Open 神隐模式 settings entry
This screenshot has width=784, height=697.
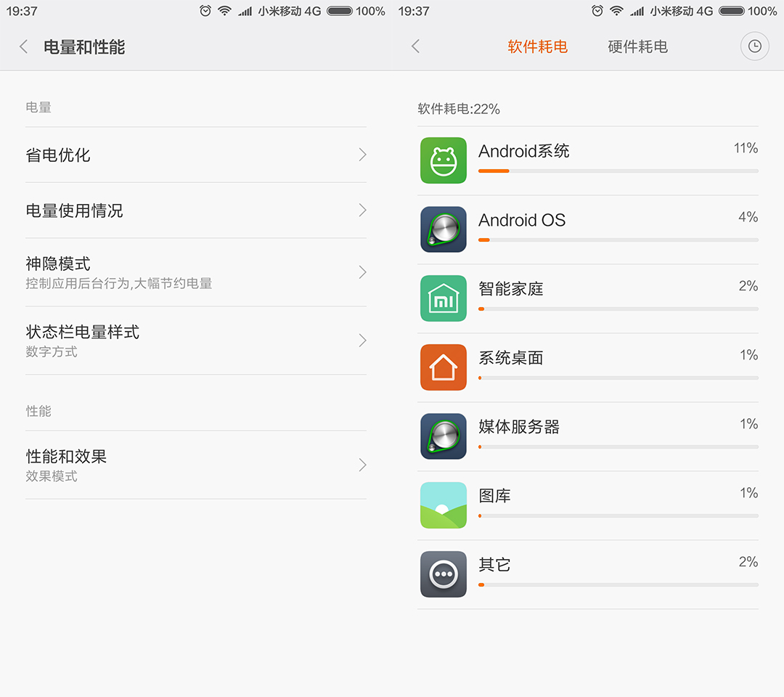click(196, 272)
